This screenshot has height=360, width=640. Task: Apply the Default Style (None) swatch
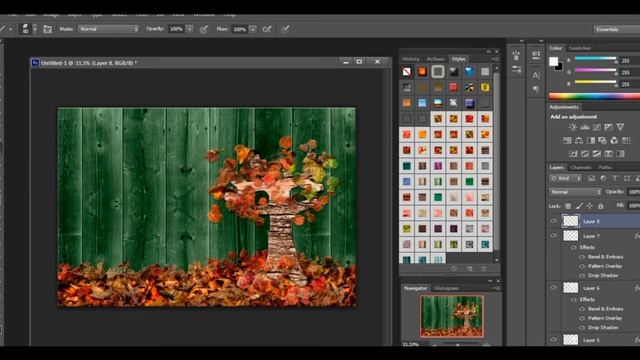click(407, 72)
